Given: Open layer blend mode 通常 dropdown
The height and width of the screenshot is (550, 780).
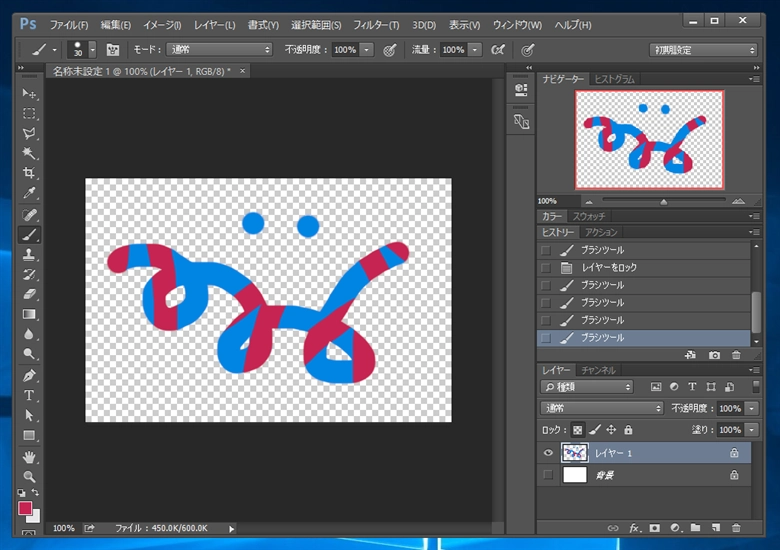Looking at the screenshot, I should 602,408.
